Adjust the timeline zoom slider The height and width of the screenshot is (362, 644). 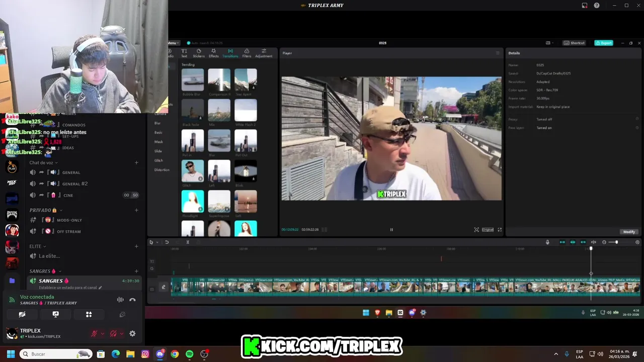click(616, 242)
